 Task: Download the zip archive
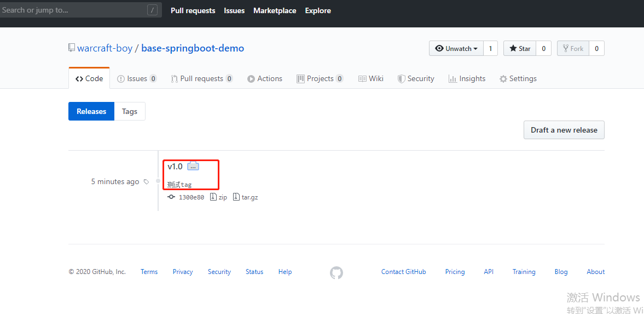tap(218, 197)
